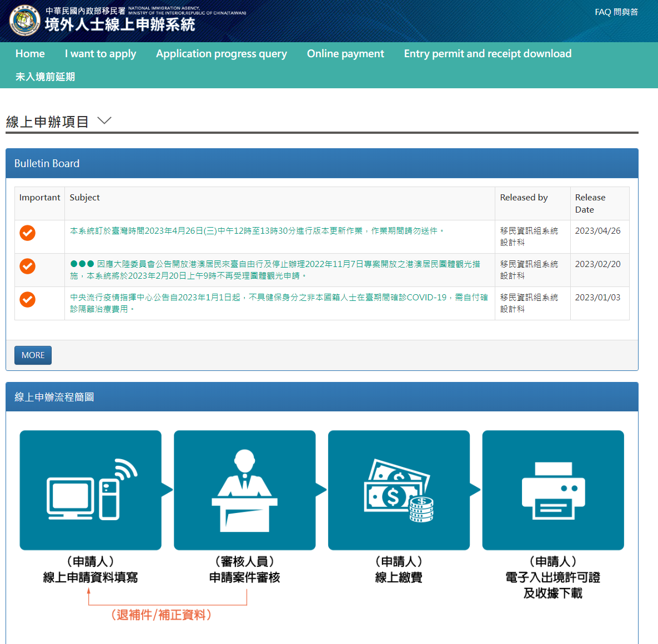This screenshot has width=658, height=644.
Task: Click the computer online application step icon
Action: 91,490
